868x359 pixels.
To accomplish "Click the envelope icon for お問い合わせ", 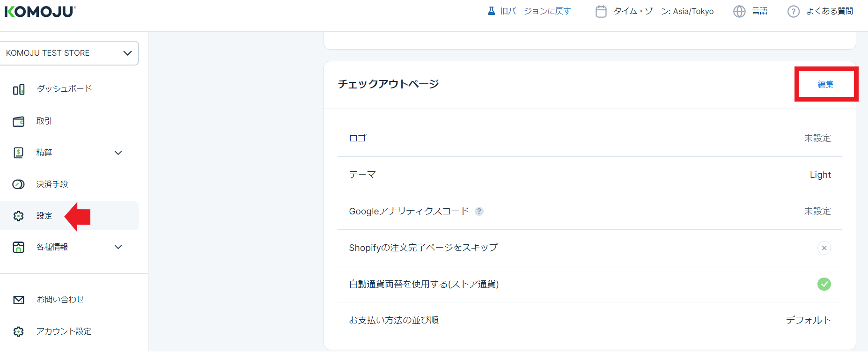I will [19, 300].
